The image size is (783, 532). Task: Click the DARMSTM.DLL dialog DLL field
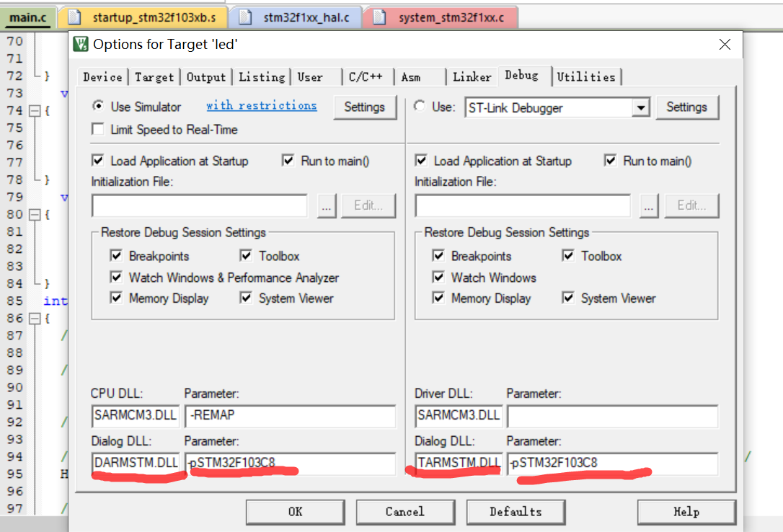136,463
